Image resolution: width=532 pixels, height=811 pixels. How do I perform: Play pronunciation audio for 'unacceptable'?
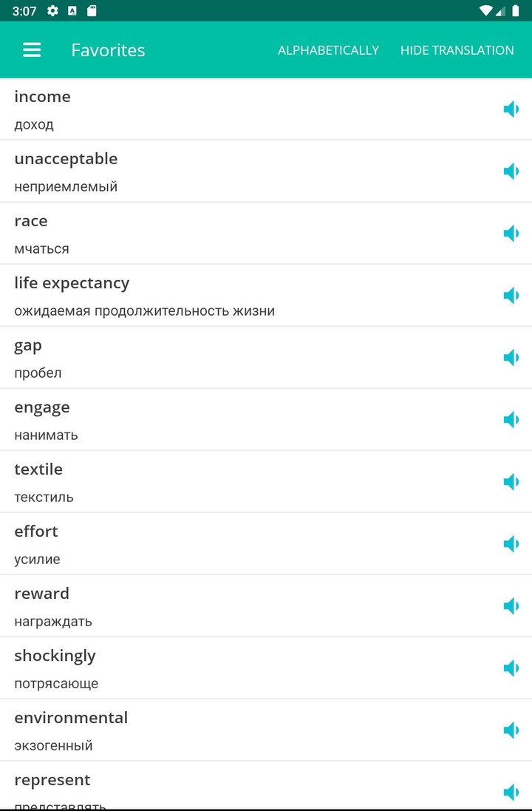(511, 172)
